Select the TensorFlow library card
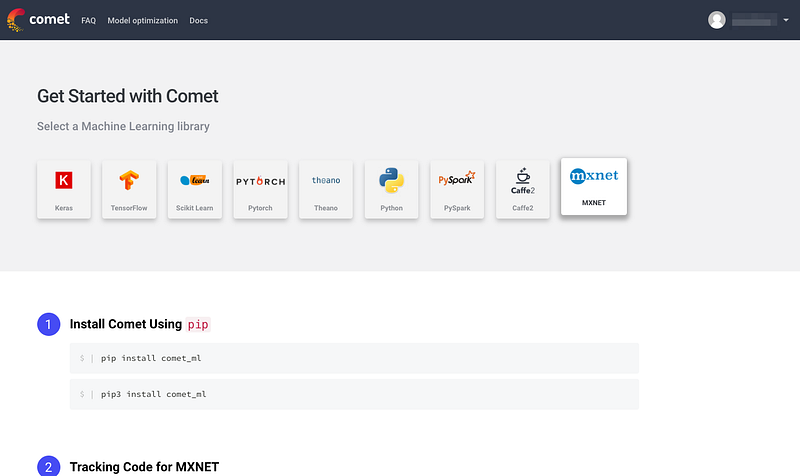The width and height of the screenshot is (800, 476). point(129,189)
